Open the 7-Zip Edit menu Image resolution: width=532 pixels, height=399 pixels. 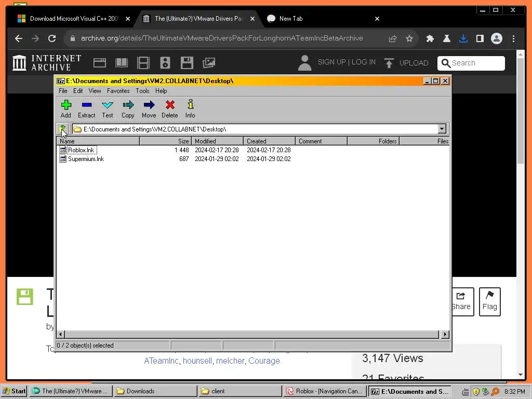click(x=78, y=91)
